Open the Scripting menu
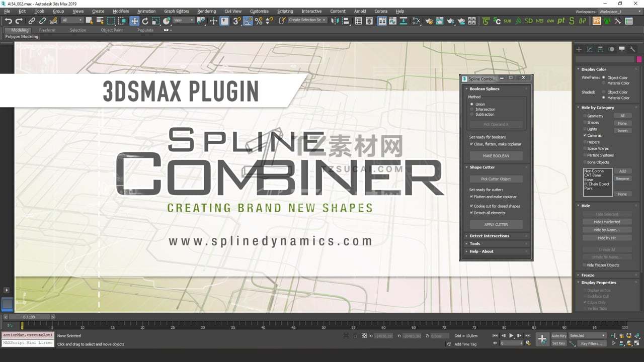The width and height of the screenshot is (644, 362). pos(285,11)
